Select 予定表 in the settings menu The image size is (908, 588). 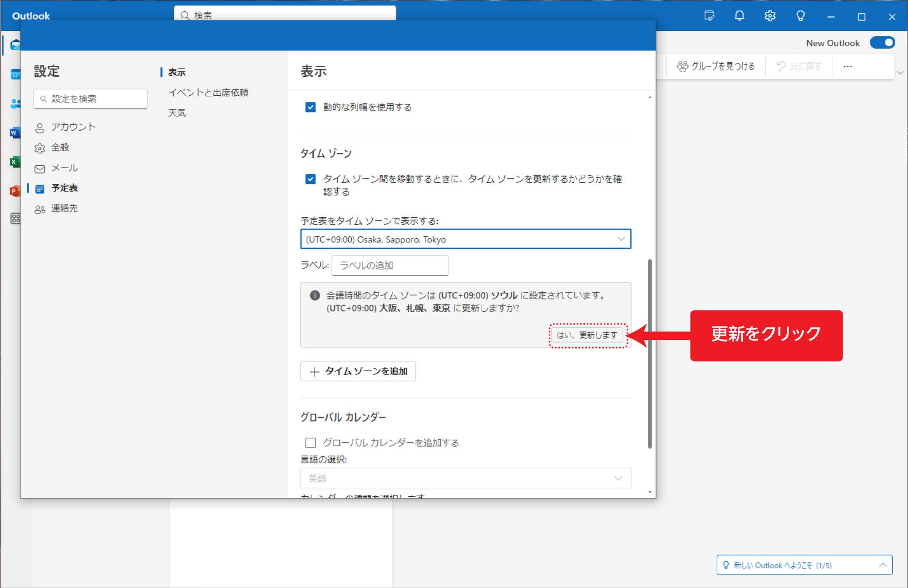(x=65, y=188)
